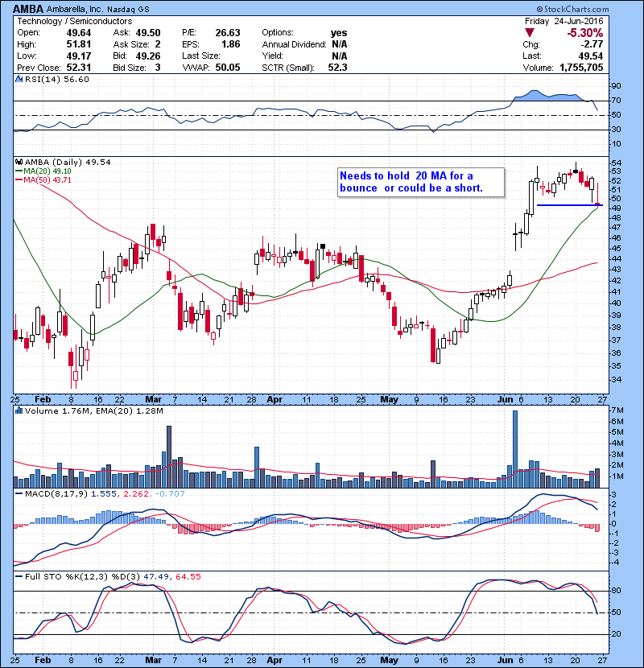Click the High value 51.81
Image resolution: width=644 pixels, height=668 pixels.
(x=78, y=44)
